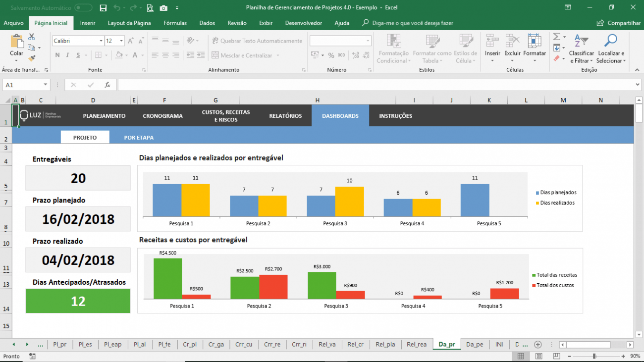The image size is (644, 362).
Task: Decrease font size with the small A icon
Action: [x=140, y=41]
